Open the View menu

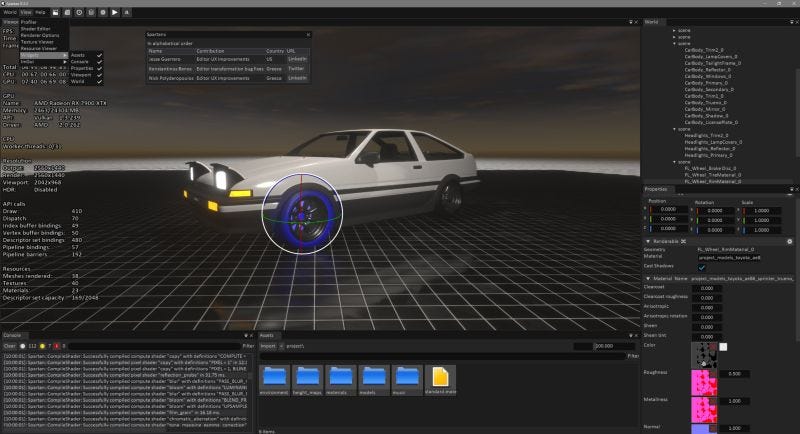point(26,12)
